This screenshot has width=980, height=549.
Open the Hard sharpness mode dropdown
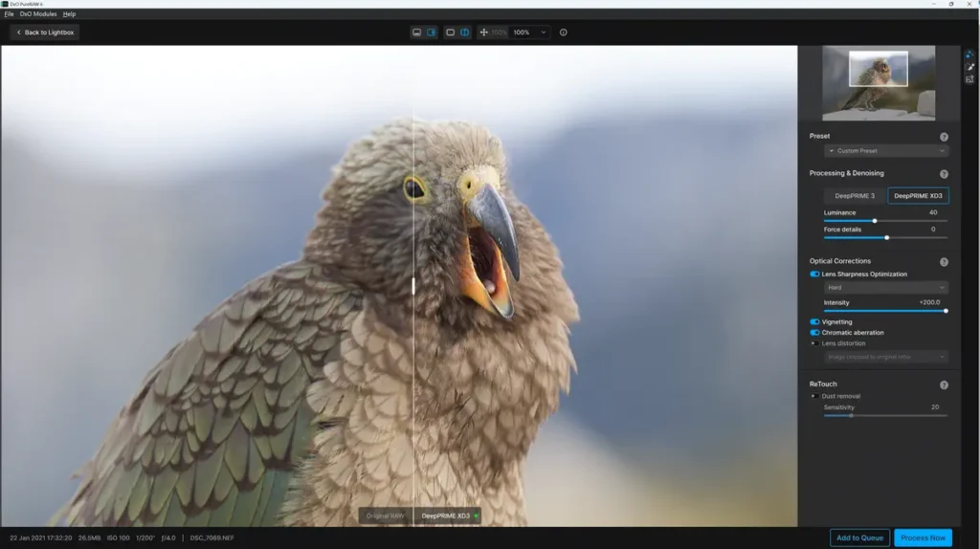click(x=886, y=287)
